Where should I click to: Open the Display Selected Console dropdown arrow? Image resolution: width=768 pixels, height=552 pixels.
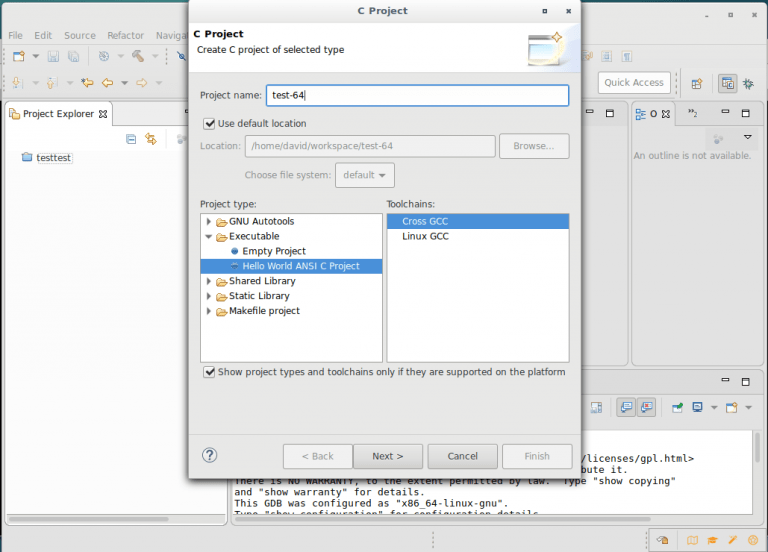(x=714, y=408)
